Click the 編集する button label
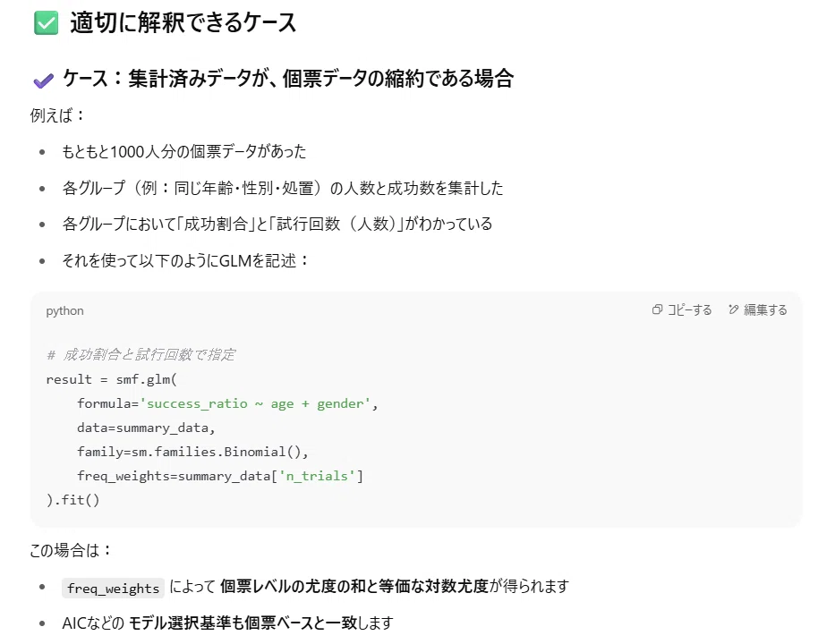The width and height of the screenshot is (818, 644). 765,309
